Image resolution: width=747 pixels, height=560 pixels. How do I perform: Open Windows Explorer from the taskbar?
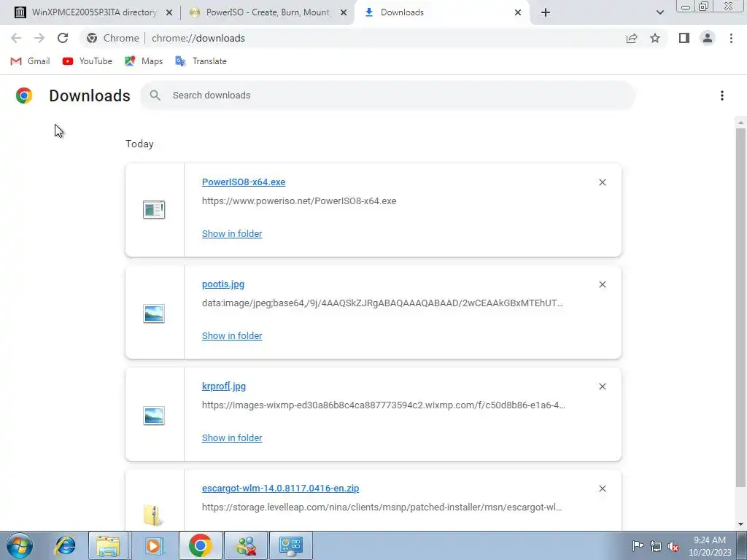tap(108, 545)
